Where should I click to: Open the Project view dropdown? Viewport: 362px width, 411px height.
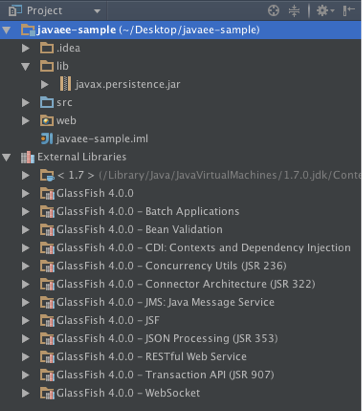coord(97,11)
